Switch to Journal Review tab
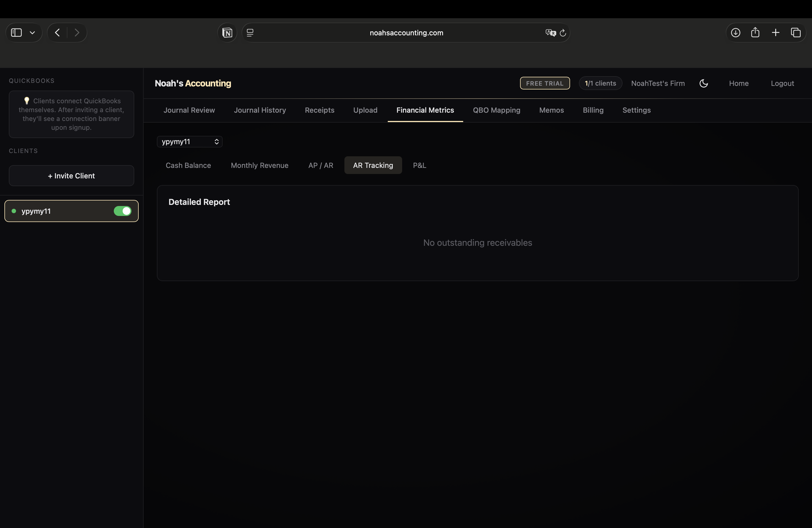This screenshot has width=812, height=528. (189, 110)
